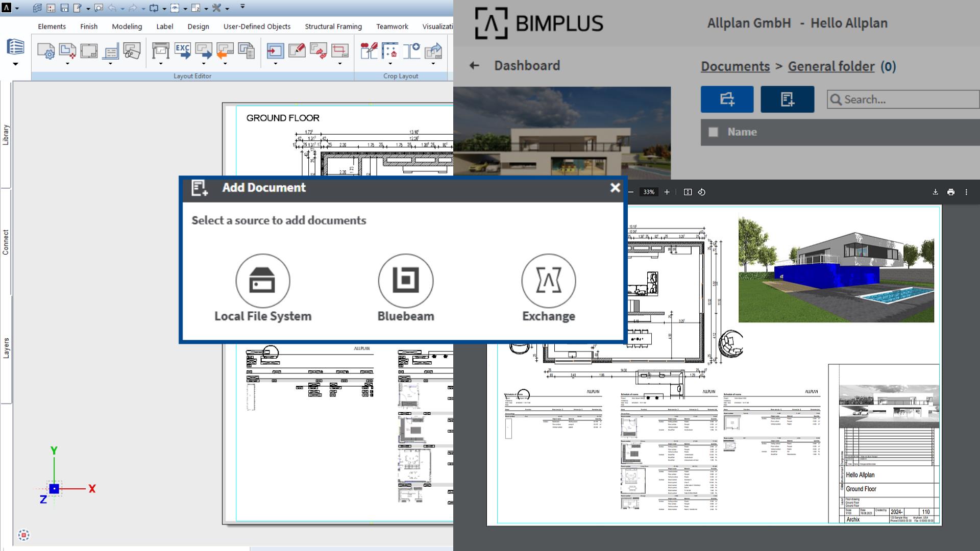
Task: Open the Structural Framing ribbon tab
Action: click(x=333, y=27)
